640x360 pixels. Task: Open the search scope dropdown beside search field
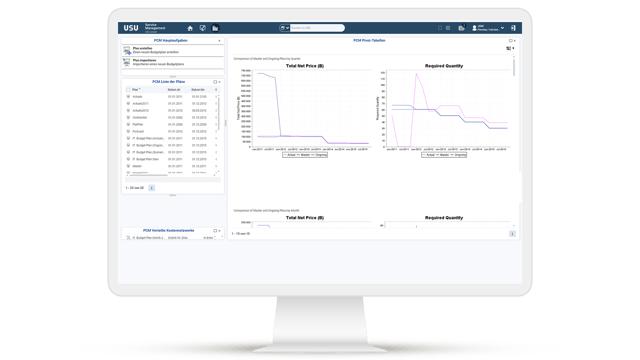(284, 28)
